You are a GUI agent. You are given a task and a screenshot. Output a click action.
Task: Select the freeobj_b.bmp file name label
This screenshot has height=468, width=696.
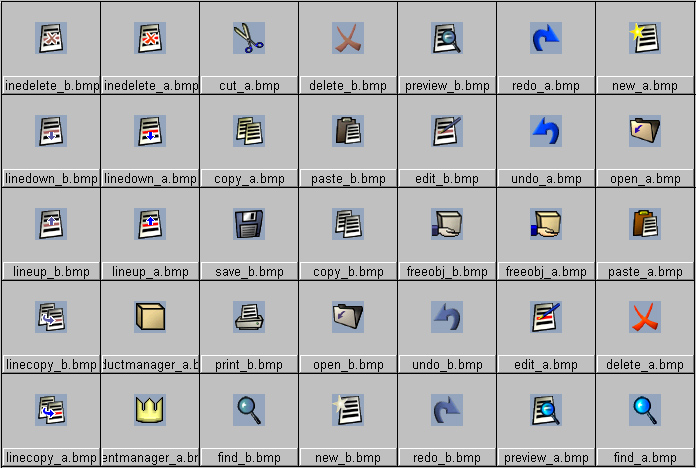coord(447,271)
